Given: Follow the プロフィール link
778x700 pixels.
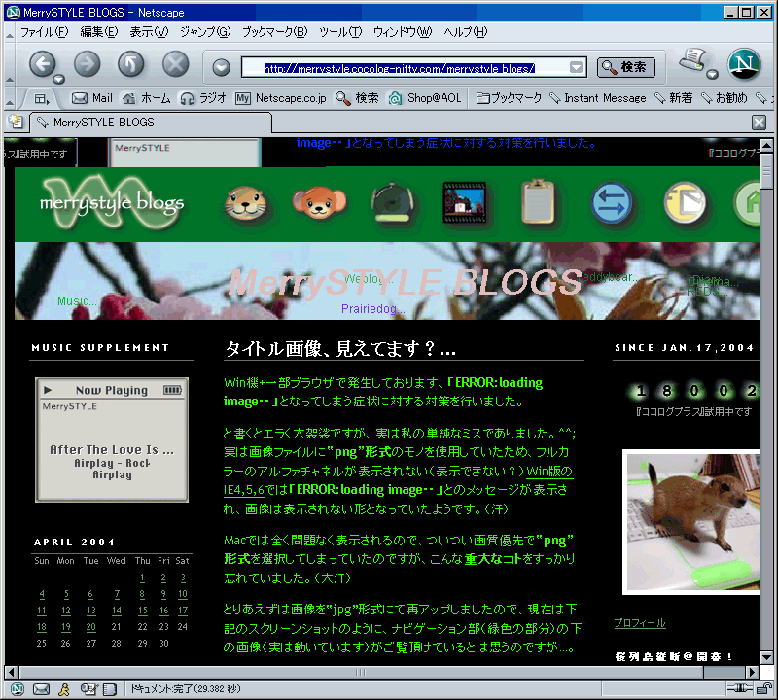Looking at the screenshot, I should click(x=640, y=623).
